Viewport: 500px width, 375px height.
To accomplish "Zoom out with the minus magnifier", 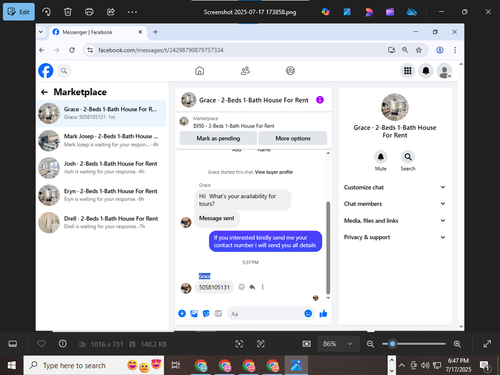I will click(x=370, y=344).
